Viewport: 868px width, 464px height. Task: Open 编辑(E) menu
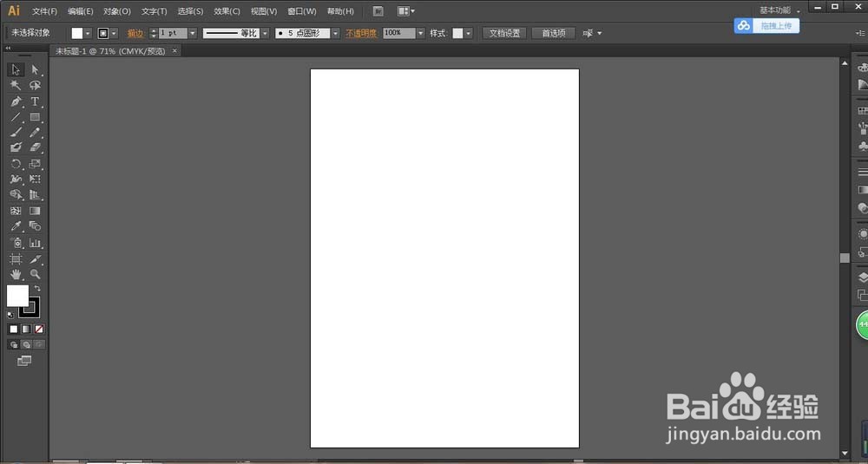coord(80,11)
